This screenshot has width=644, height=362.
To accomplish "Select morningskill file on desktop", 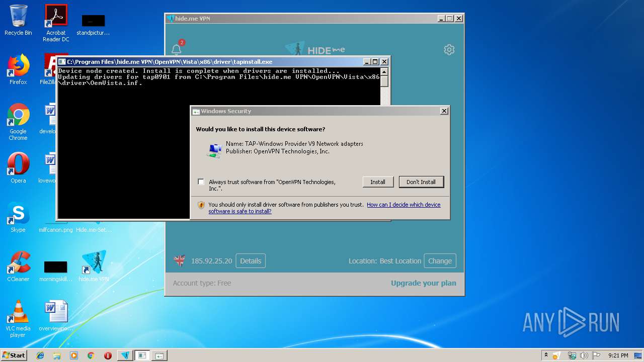I will click(55, 271).
